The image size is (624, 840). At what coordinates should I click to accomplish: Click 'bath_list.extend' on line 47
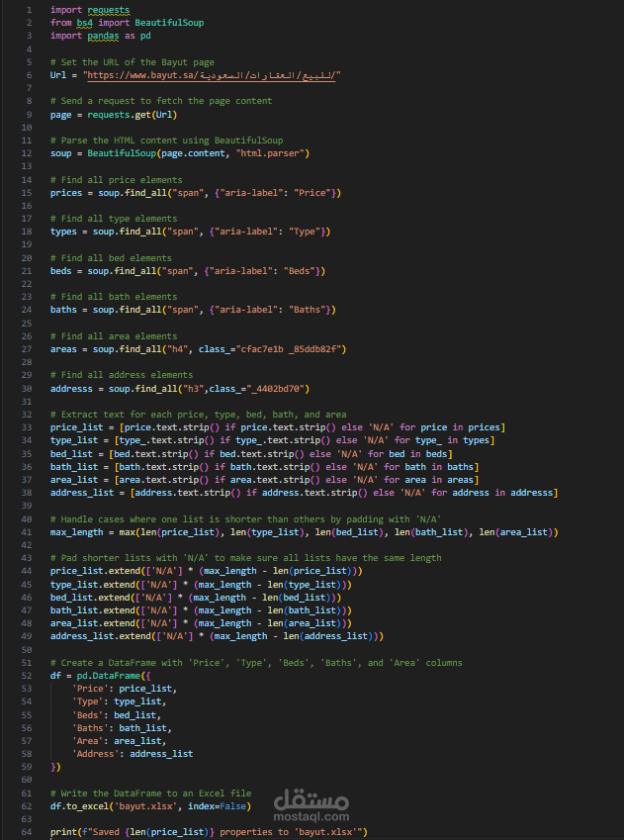(x=93, y=610)
